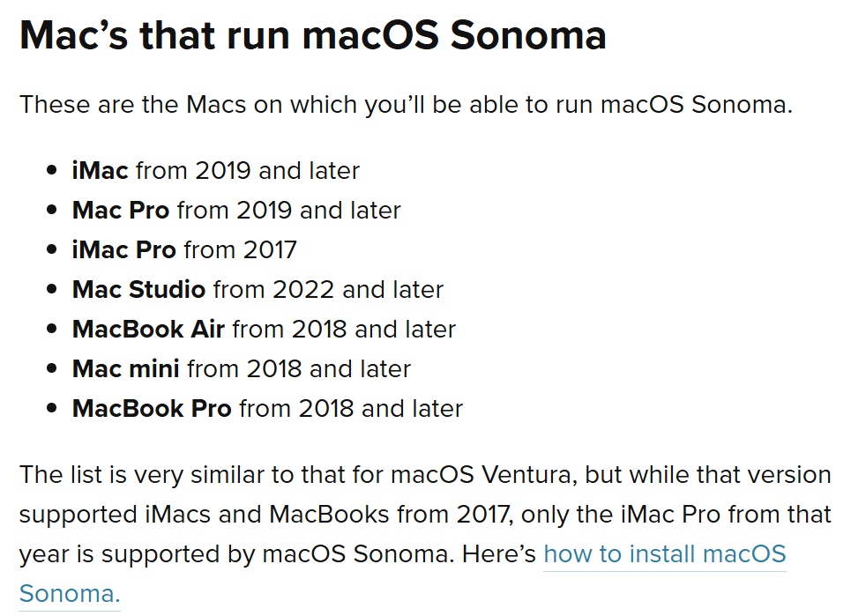The width and height of the screenshot is (851, 616).
Task: Select the bold Mac mini label
Action: (x=125, y=368)
